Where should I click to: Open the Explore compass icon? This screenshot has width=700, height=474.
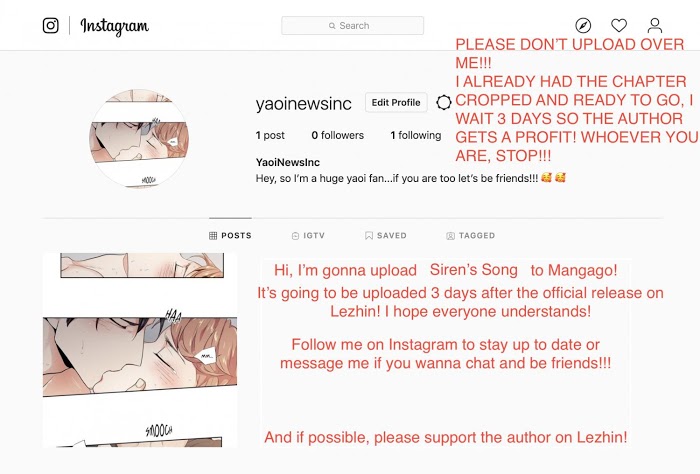[583, 25]
